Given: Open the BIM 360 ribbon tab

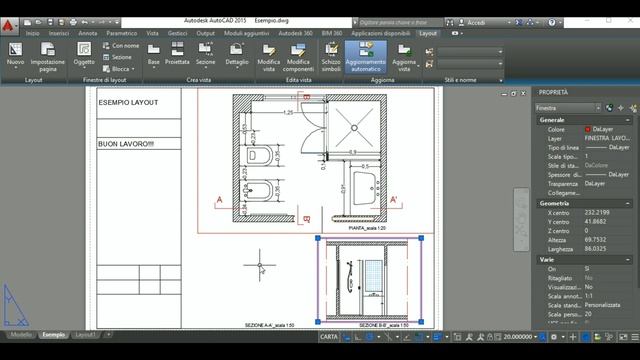Looking at the screenshot, I should pyautogui.click(x=332, y=33).
